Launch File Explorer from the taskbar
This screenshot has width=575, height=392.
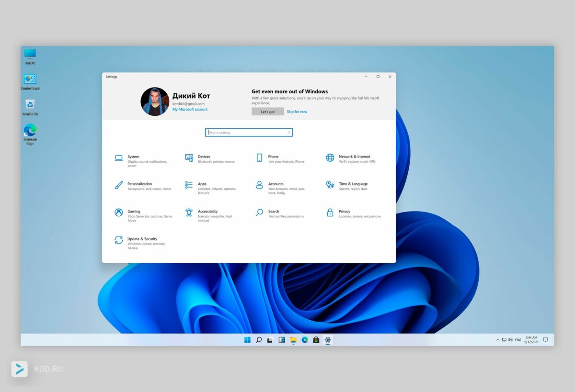293,340
